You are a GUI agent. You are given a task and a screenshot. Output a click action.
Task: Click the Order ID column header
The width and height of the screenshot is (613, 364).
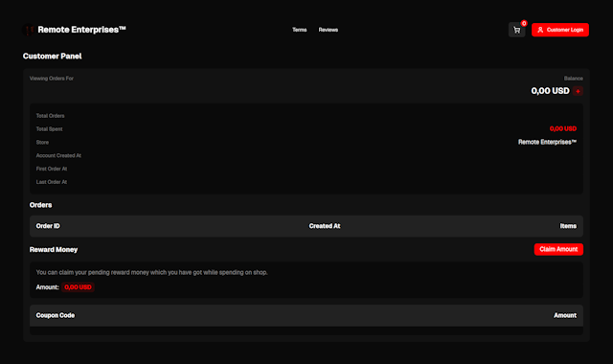click(48, 226)
